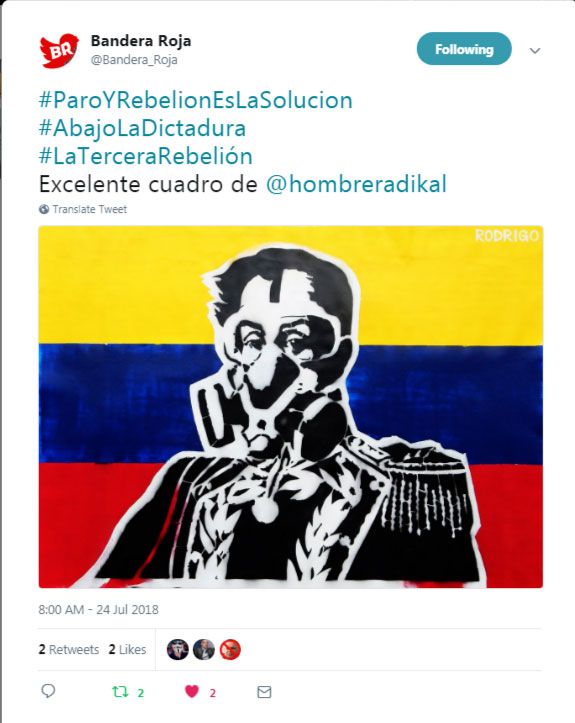Visit the @hombreradikal mention

point(356,184)
